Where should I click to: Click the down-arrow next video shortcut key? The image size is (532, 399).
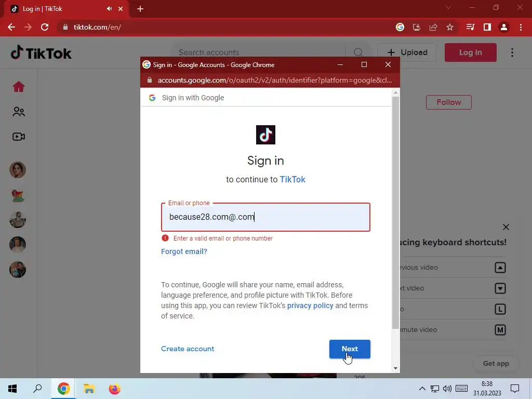pos(500,288)
